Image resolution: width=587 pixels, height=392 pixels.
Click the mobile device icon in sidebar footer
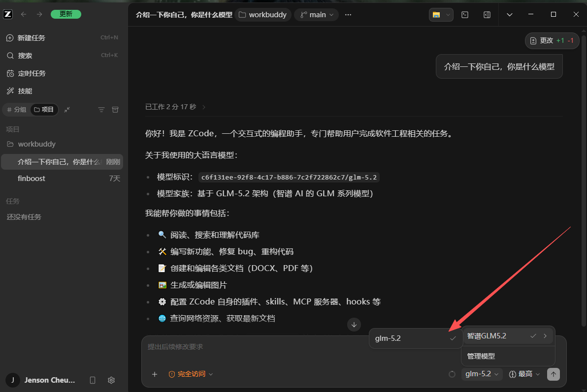pos(93,380)
